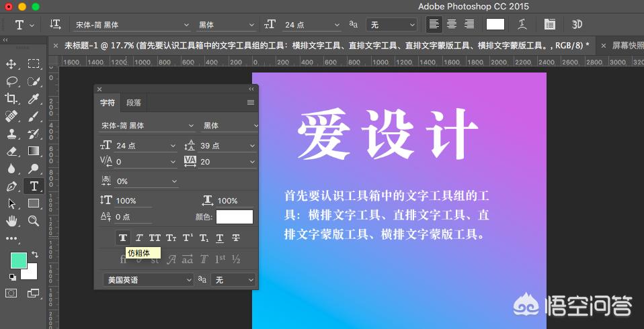Select the Brush tool
Viewport: 644px width, 329px height.
(x=33, y=116)
